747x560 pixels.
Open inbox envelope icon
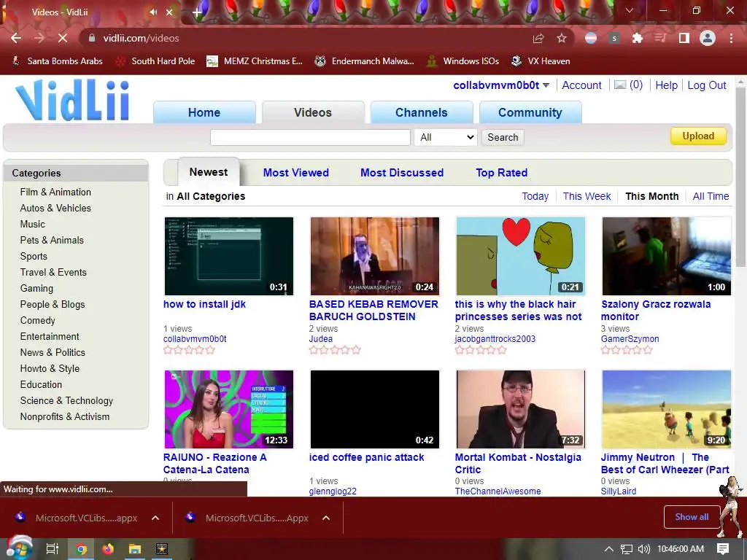coord(620,85)
